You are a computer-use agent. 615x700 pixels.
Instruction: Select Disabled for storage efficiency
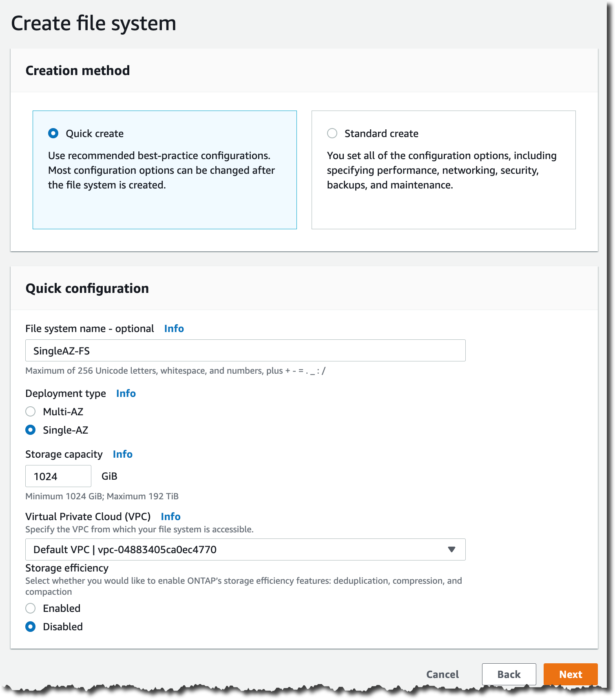[x=31, y=627]
